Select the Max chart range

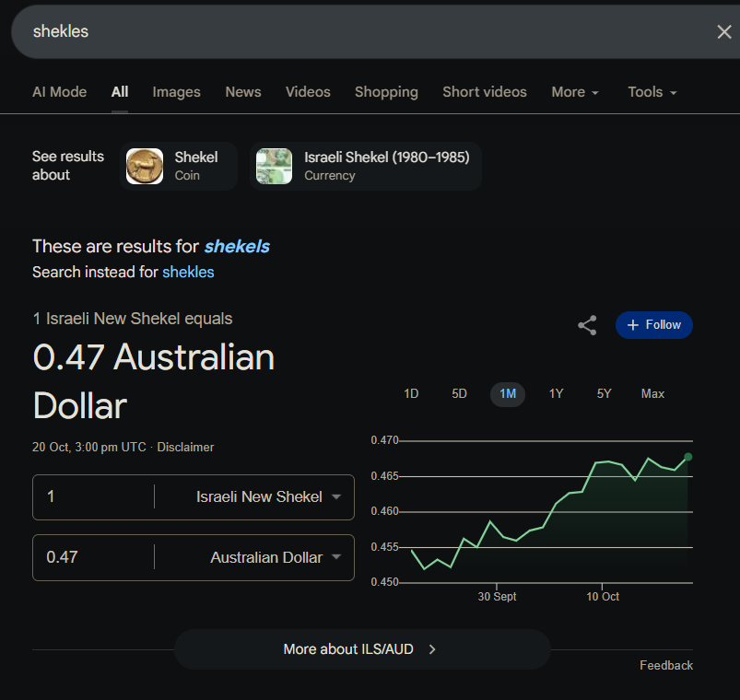pos(652,394)
